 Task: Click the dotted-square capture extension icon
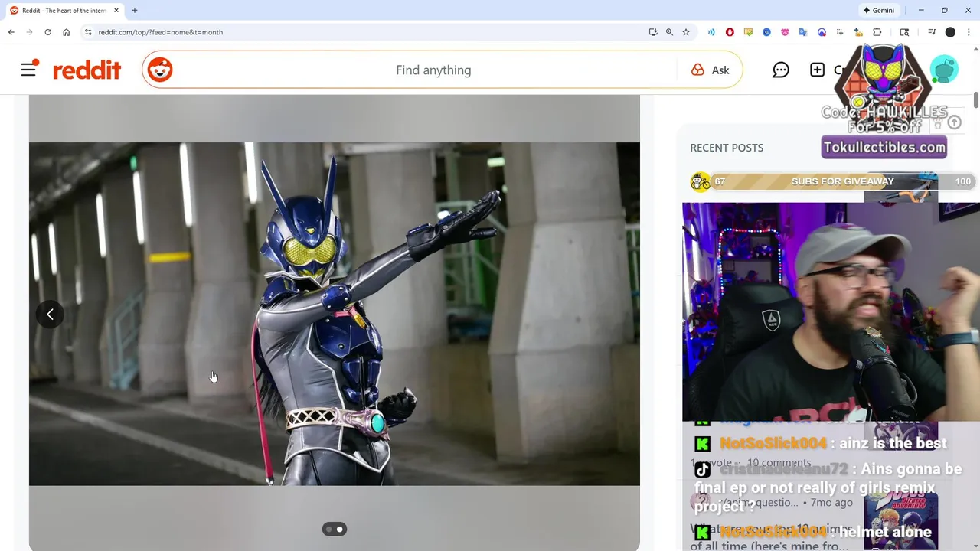(x=840, y=32)
